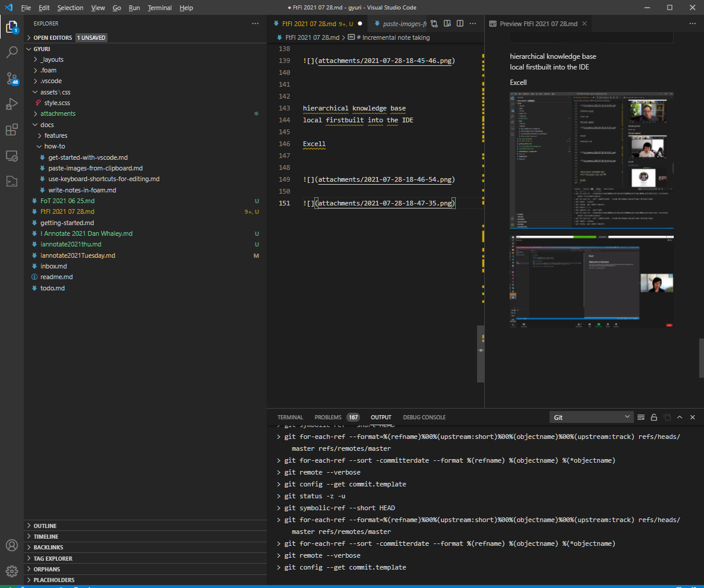Expand the attachments folder
Viewport: 704px width, 588px height.
pos(58,113)
